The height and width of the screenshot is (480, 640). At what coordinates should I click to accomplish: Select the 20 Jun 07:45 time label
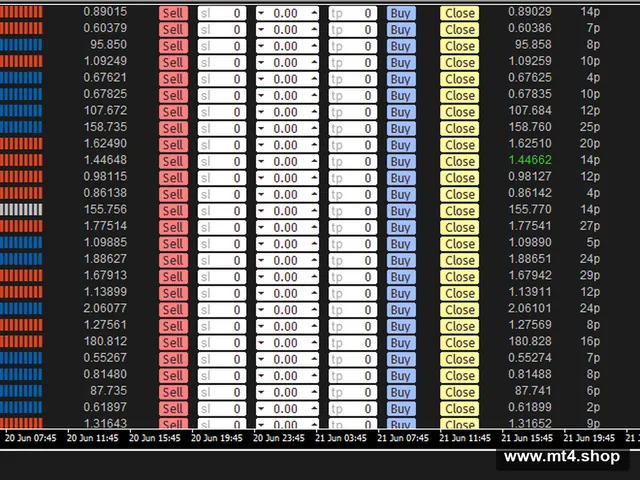(31, 438)
